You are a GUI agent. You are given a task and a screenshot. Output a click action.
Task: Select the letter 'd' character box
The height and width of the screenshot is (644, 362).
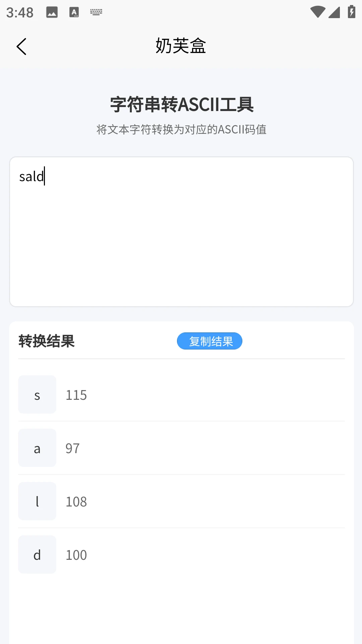click(37, 554)
